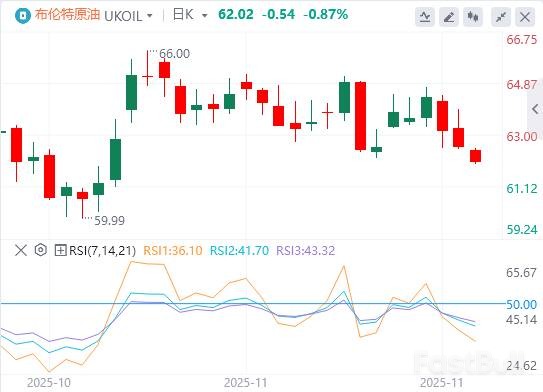Viewport: 543px width, 392px height.
Task: Close the chart with X button
Action: [525, 16]
